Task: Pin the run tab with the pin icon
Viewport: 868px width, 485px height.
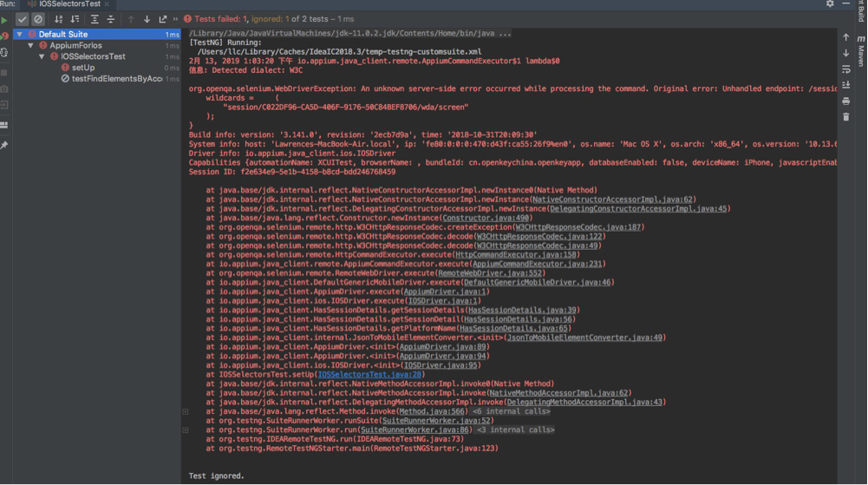Action: click(x=4, y=145)
